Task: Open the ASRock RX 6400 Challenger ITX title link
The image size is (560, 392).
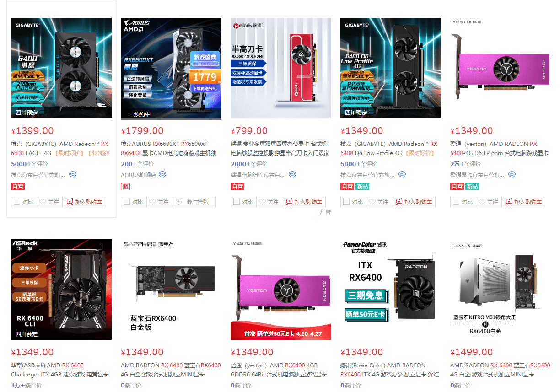Action: [60, 370]
